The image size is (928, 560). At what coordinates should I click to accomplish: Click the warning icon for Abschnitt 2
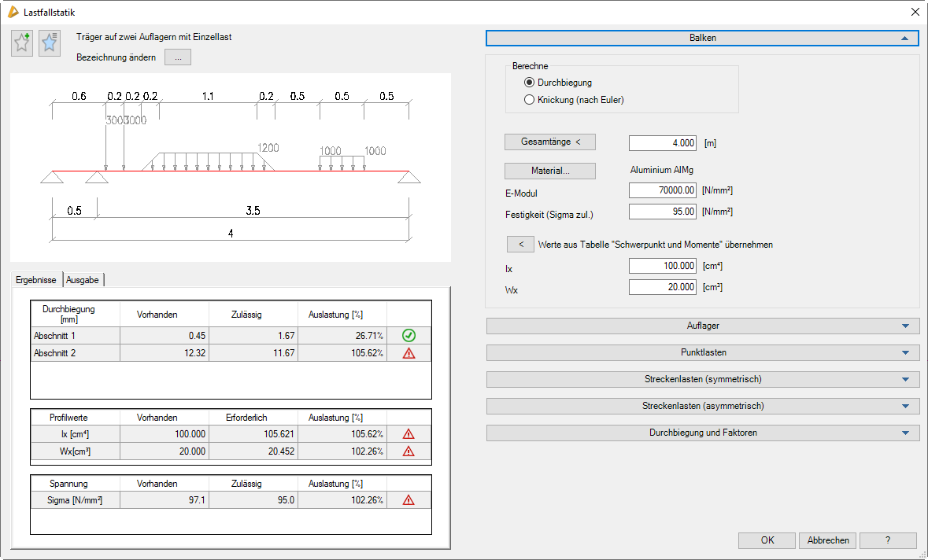tap(409, 353)
